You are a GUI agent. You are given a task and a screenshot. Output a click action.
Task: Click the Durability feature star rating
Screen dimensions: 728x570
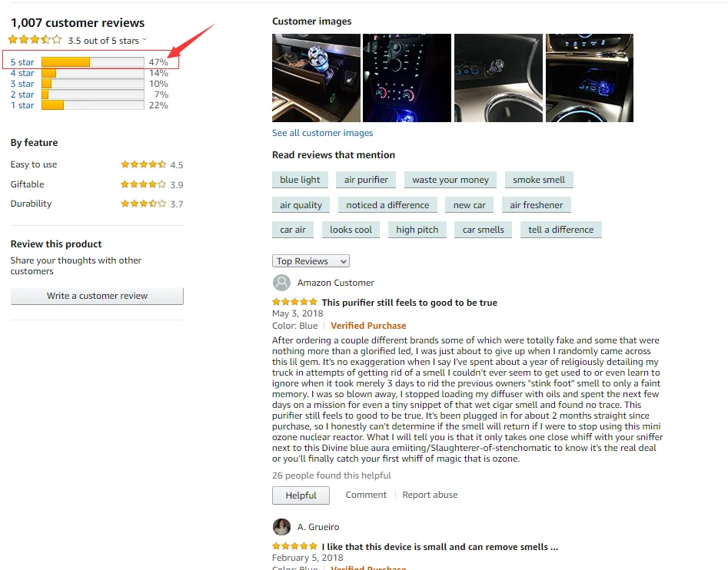pos(144,204)
